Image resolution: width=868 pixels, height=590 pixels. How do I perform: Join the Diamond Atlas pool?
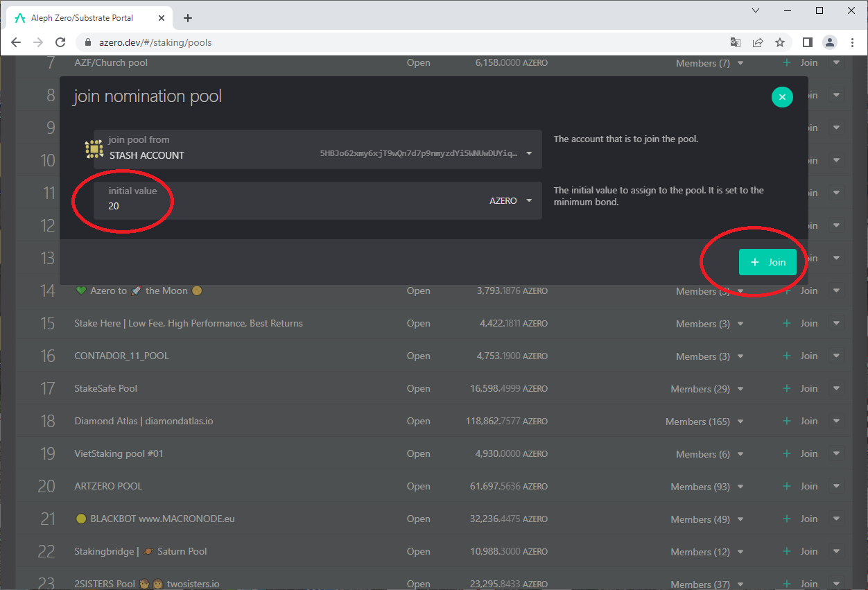point(801,421)
